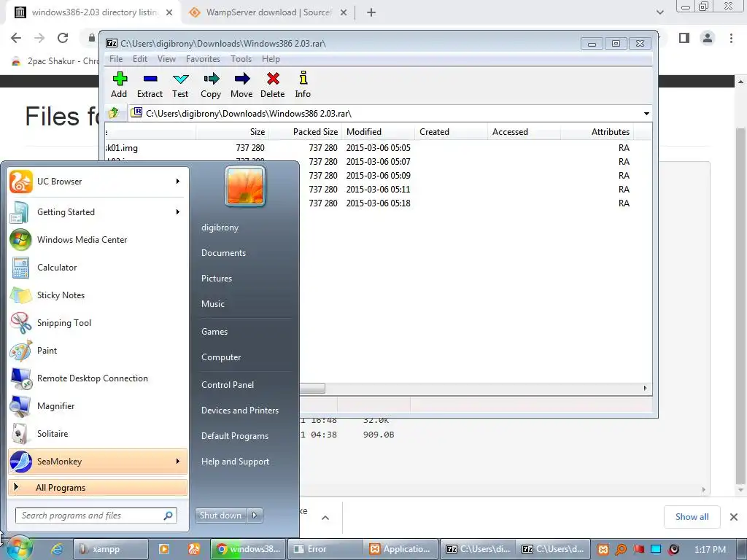Open Chrome tab search dropdown
This screenshot has height=560, width=747.
coord(659,12)
